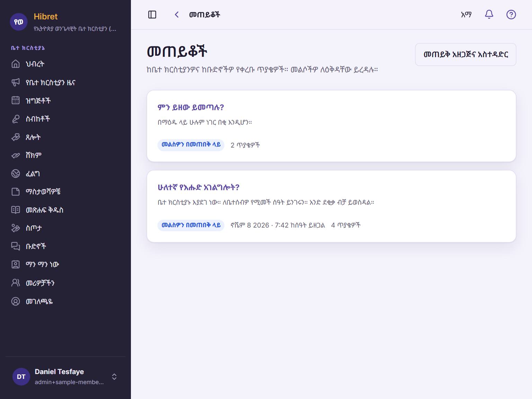This screenshot has height=399, width=532.
Task: Open the መጽሐፍ ቅዱስ menu label
Action: click(x=45, y=210)
